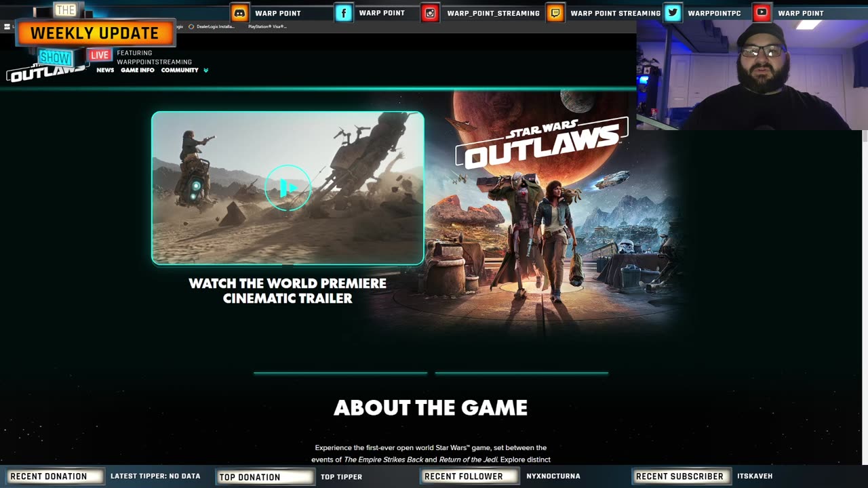Viewport: 868px width, 488px height.
Task: Click the YouTube icon in the overlay
Action: tap(762, 13)
